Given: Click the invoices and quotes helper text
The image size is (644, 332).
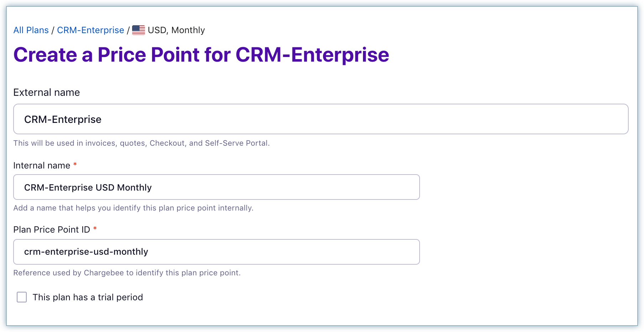Looking at the screenshot, I should click(x=141, y=143).
